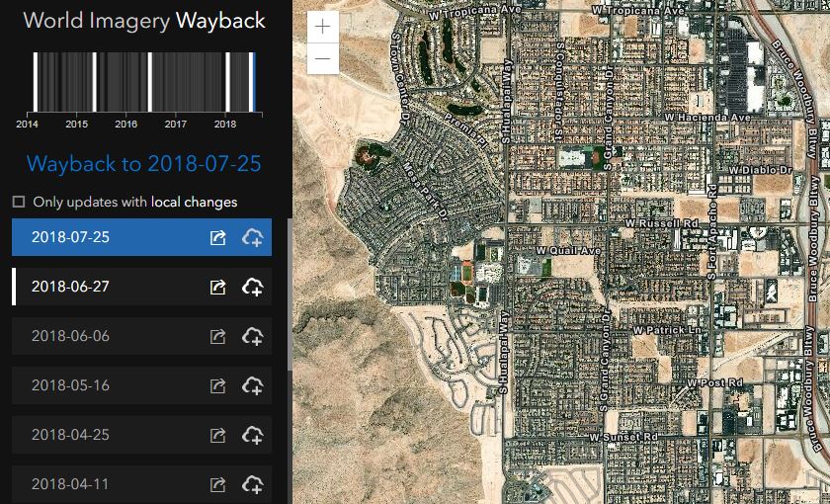Click the blue 2018 timeline marker
Screen dimensions: 830x504
coord(253,83)
